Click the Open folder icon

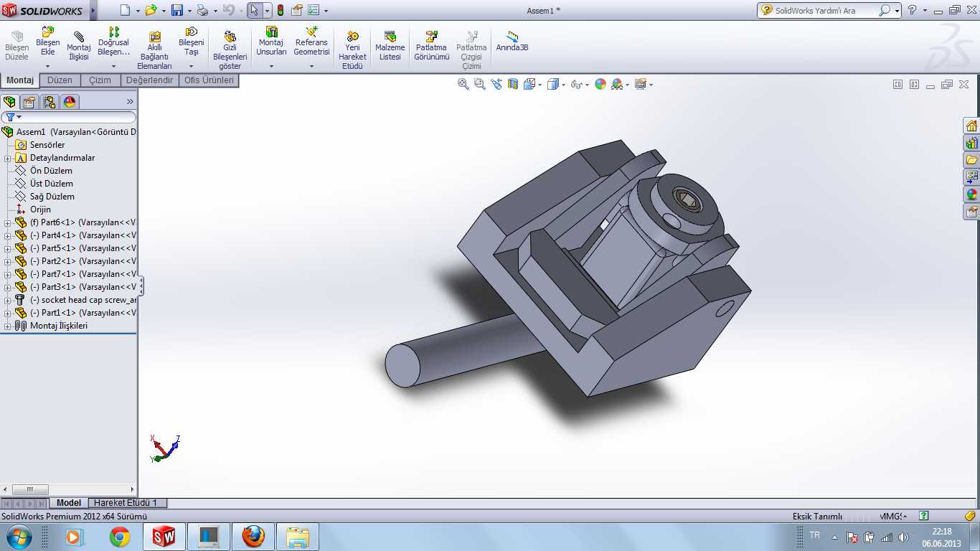(x=151, y=11)
